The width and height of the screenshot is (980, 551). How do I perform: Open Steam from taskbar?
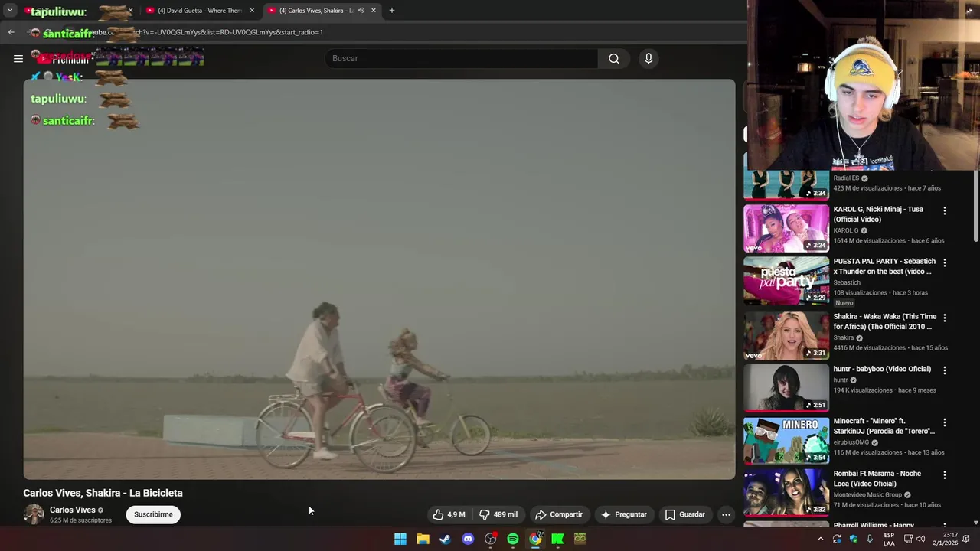point(445,539)
